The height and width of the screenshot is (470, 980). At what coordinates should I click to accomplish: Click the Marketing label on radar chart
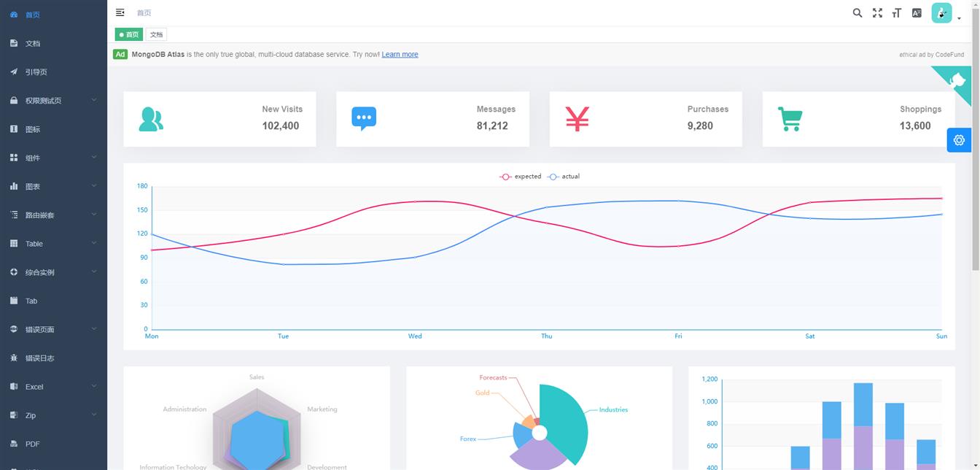point(322,409)
